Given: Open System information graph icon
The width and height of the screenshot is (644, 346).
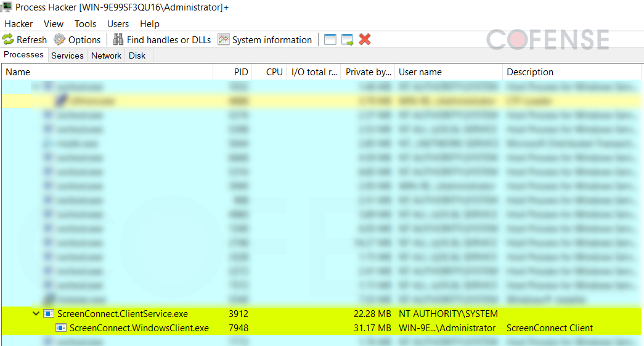Looking at the screenshot, I should point(224,39).
